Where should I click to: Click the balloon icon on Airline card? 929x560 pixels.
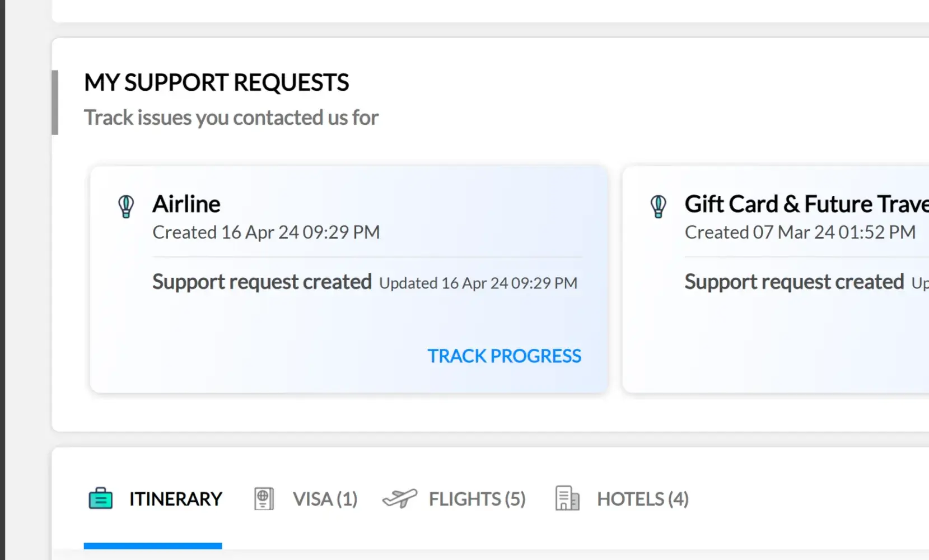[126, 206]
